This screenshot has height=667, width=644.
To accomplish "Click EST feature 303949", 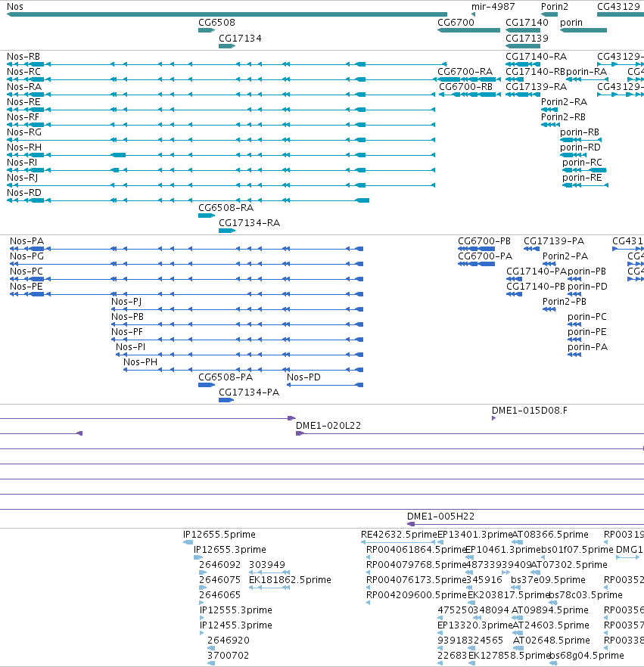I will 269,572.
